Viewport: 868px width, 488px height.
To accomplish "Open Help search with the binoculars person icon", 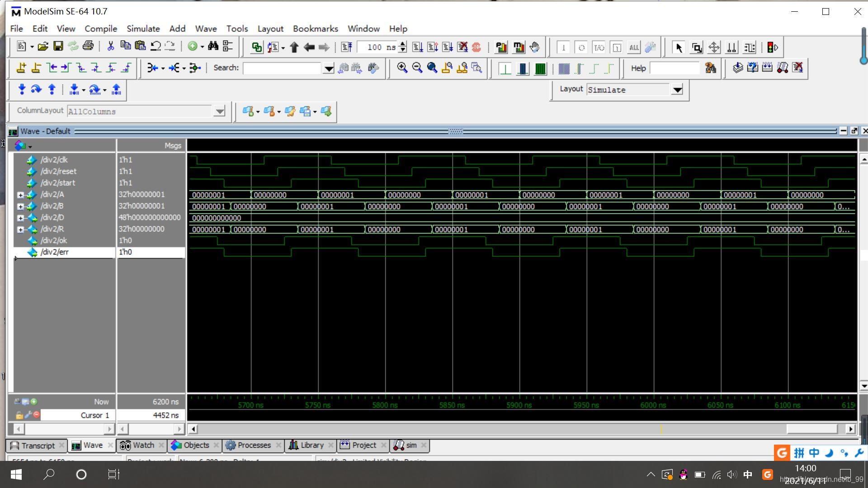I will (x=710, y=68).
